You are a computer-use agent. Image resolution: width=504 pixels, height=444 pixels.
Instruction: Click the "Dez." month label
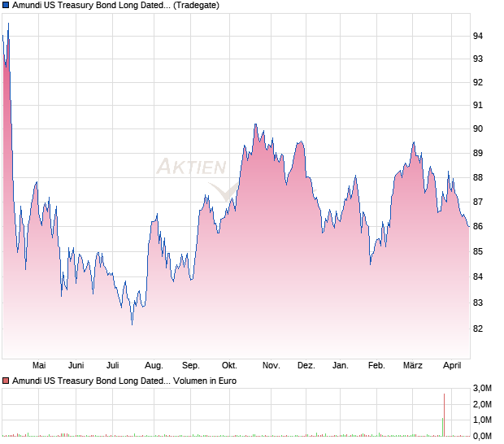[306, 366]
